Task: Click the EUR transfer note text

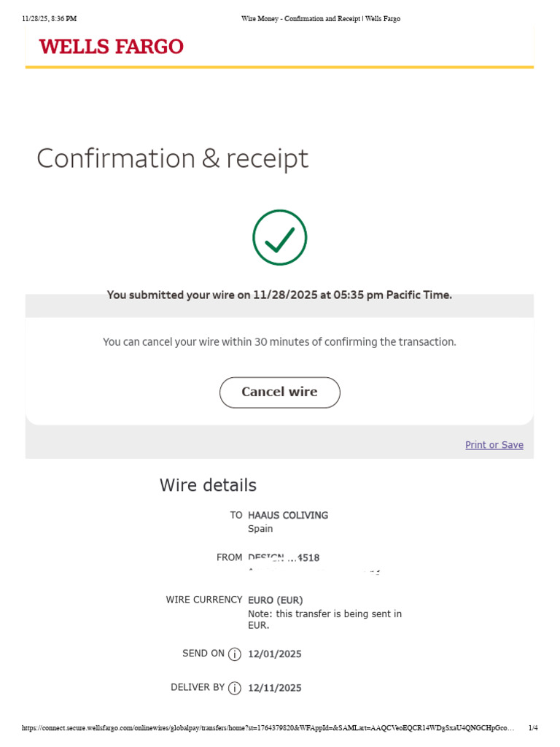Action: pos(324,619)
